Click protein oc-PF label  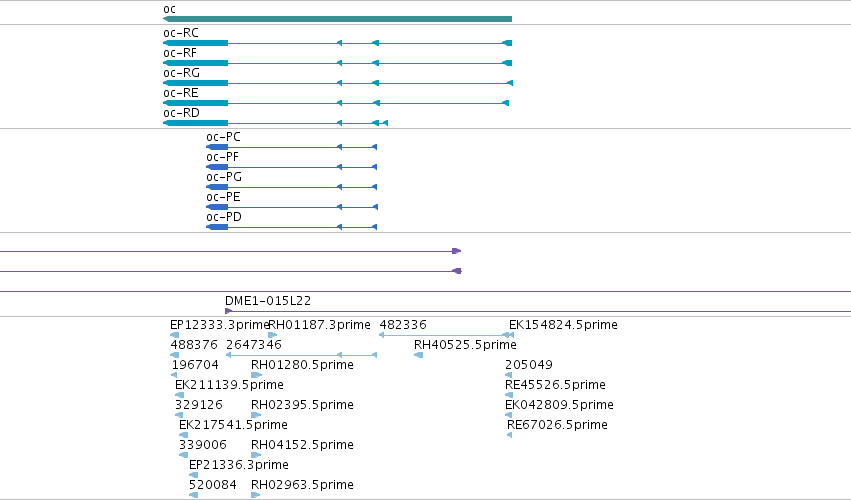pyautogui.click(x=223, y=157)
